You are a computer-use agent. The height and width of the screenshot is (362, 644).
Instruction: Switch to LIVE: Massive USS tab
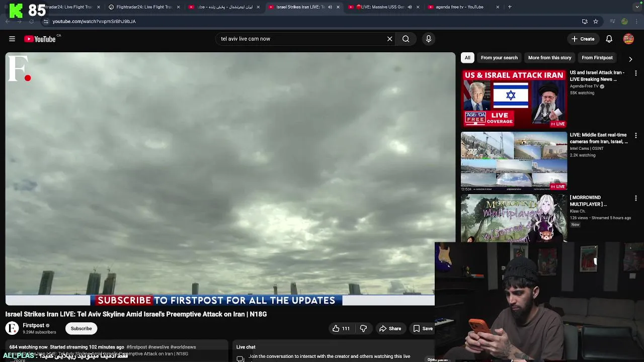tap(382, 7)
